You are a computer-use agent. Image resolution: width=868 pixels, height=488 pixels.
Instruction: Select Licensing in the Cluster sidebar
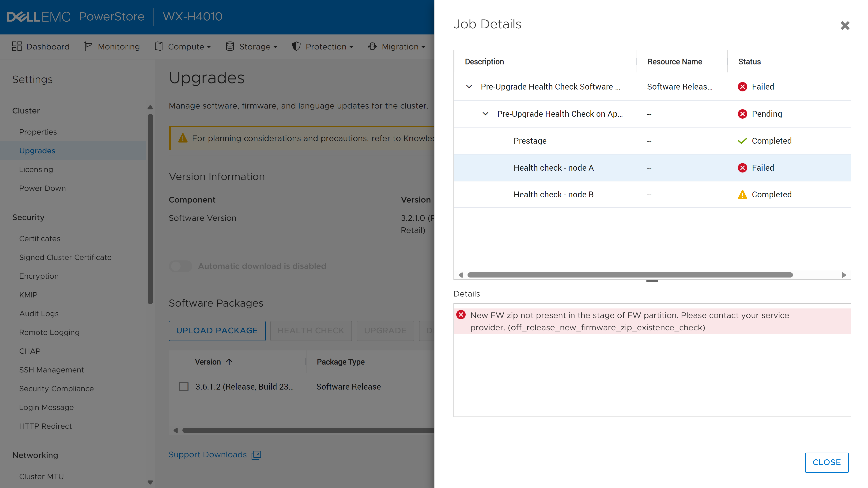pyautogui.click(x=36, y=169)
